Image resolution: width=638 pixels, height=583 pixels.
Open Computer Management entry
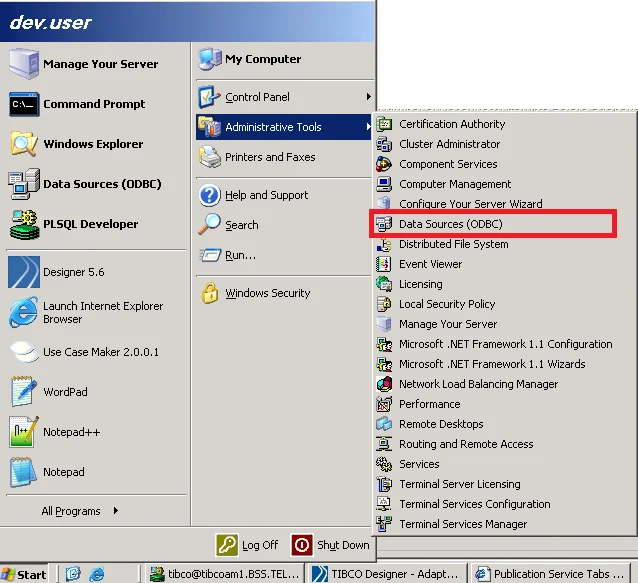tap(455, 184)
